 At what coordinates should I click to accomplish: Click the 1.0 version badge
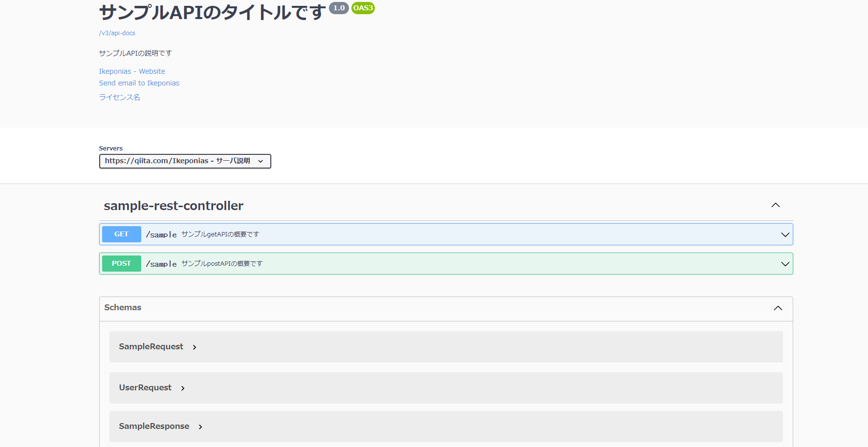coord(338,8)
